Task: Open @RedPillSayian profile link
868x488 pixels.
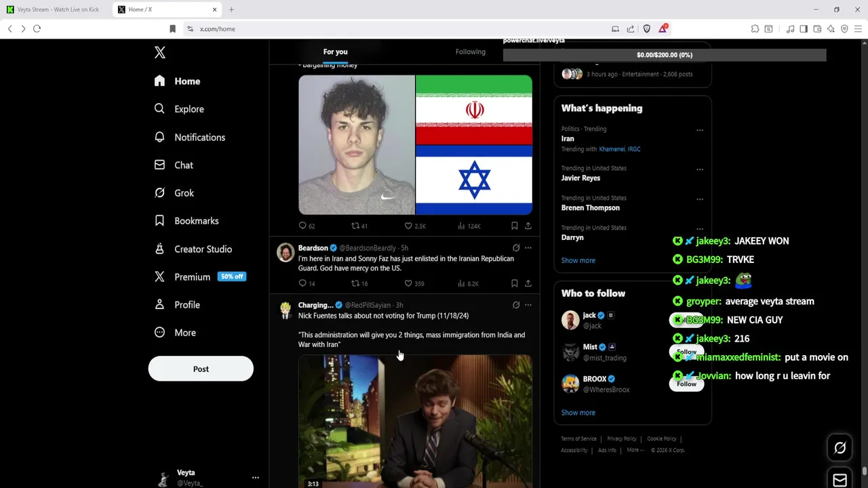Action: pyautogui.click(x=368, y=305)
